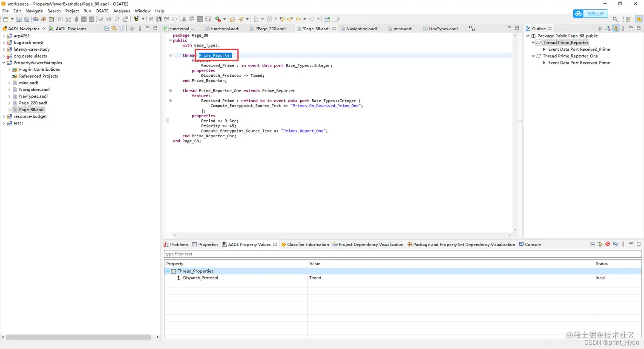644x349 pixels.
Task: Toggle hidden-eye icon in Property Values toolbar
Action: [615, 244]
